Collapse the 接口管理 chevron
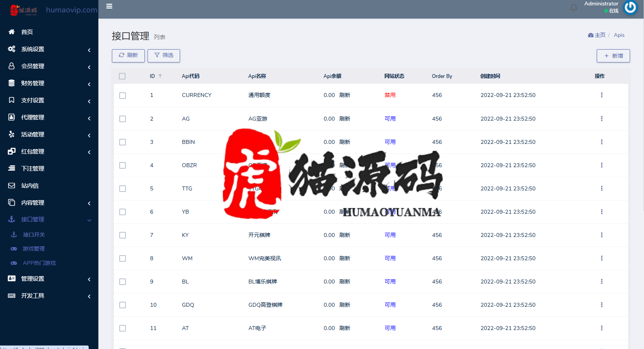Image resolution: width=644 pixels, height=349 pixels. pos(89,220)
